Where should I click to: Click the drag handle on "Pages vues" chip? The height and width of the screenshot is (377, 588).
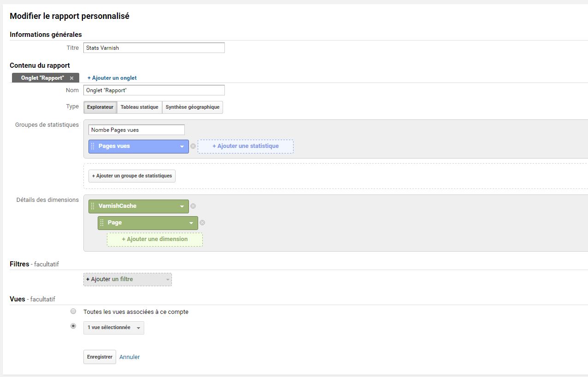(93, 146)
